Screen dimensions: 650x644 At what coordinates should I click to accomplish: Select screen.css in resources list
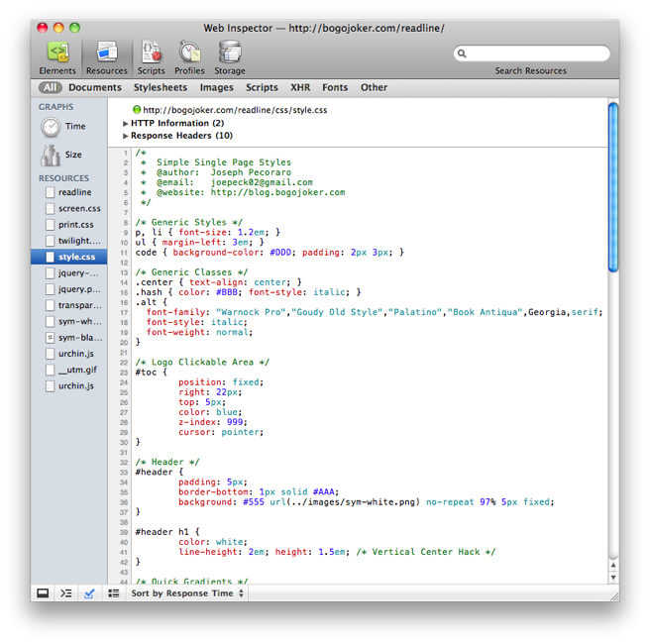tap(68, 208)
